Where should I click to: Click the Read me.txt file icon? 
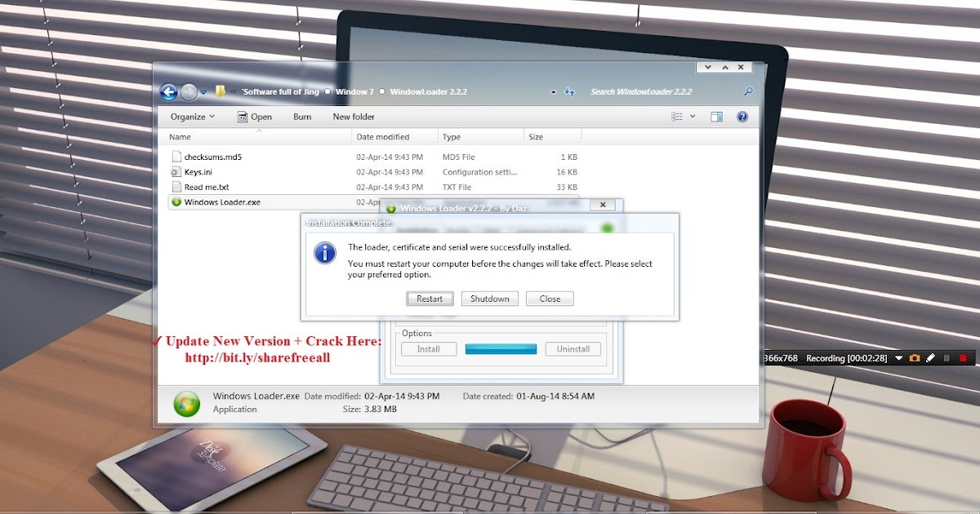coord(176,187)
